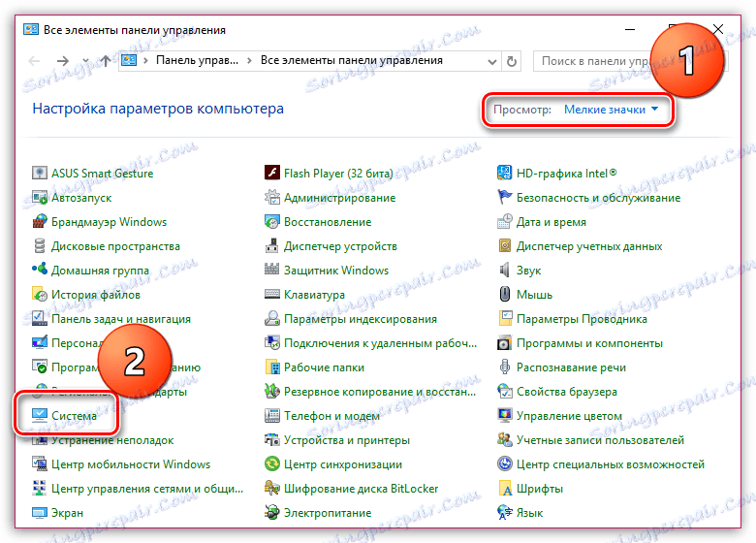Open the Защитник Windows icon
This screenshot has width=756, height=543.
tap(272, 271)
